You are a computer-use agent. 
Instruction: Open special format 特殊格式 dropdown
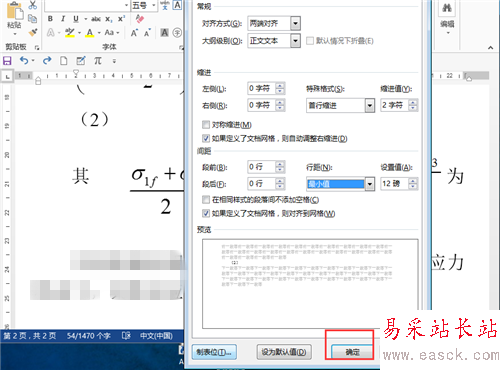tap(369, 106)
